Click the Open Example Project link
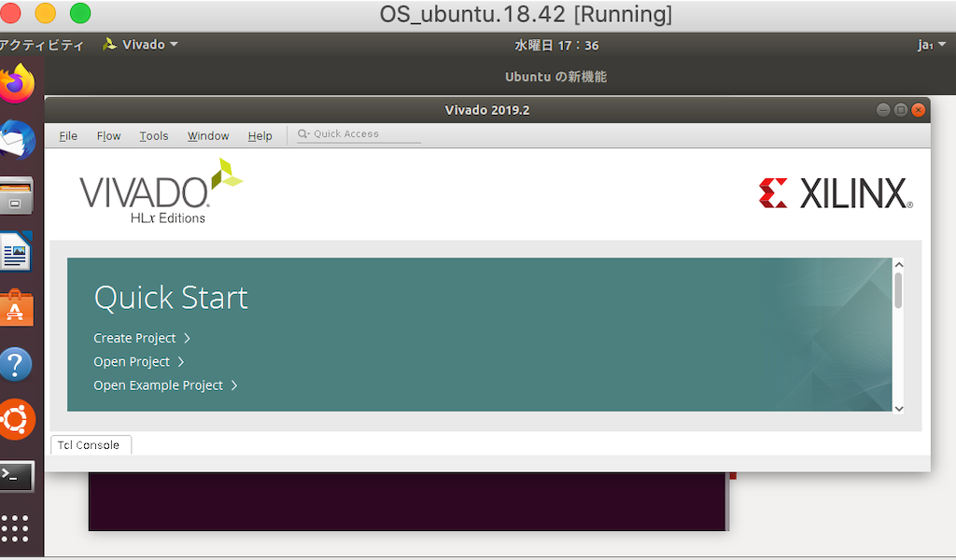Viewport: 956px width, 560px height. [x=165, y=385]
